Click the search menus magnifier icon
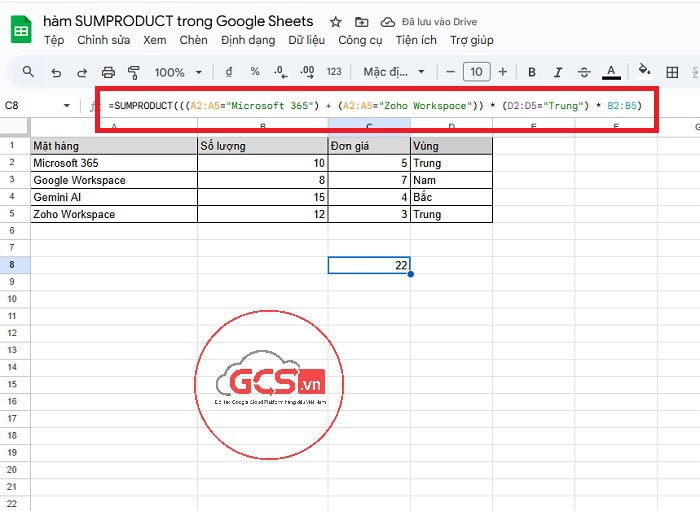The image size is (700, 511). [x=28, y=72]
